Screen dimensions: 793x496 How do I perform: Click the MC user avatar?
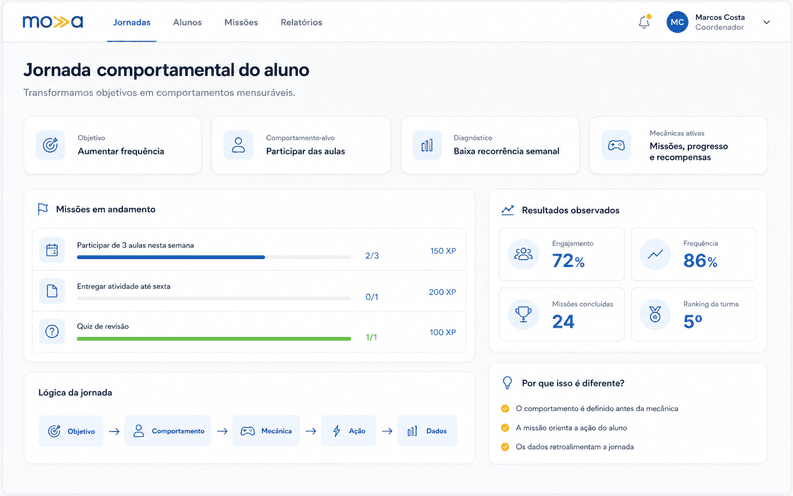[677, 22]
